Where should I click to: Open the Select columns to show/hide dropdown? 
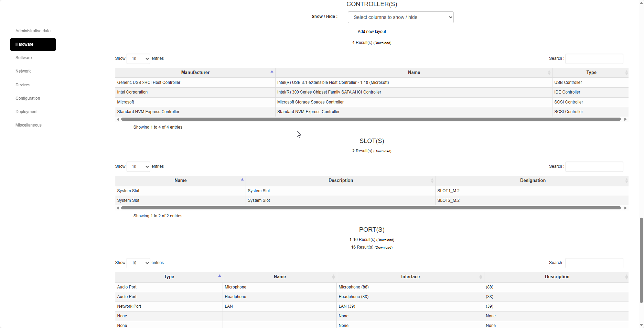(x=400, y=17)
